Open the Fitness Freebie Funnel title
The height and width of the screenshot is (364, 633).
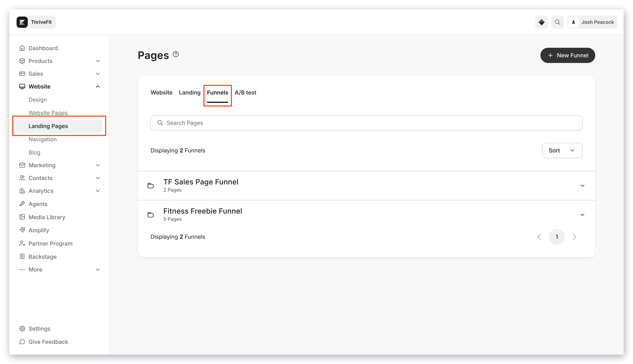[202, 211]
